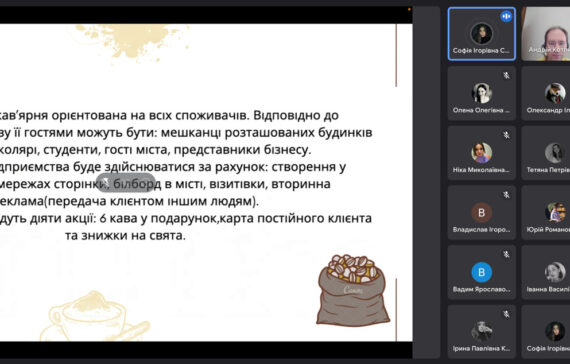Click the coffee bean sack illustration on slide

[x=353, y=289]
